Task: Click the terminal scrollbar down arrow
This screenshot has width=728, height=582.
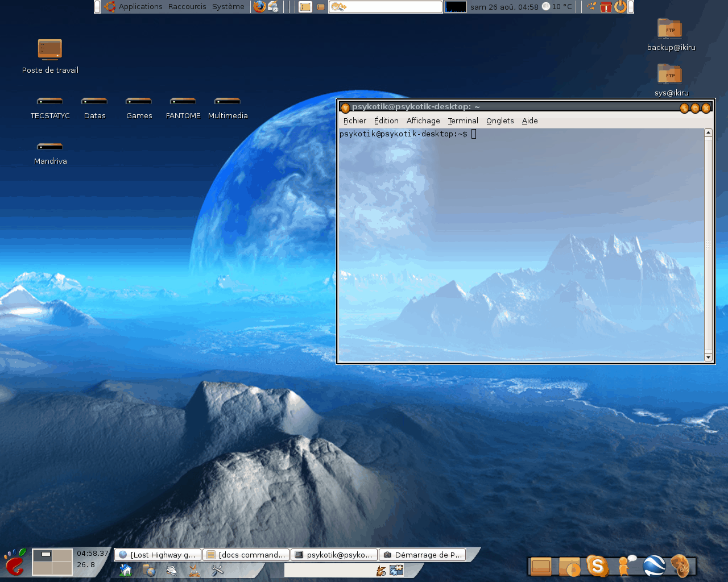Action: 708,357
